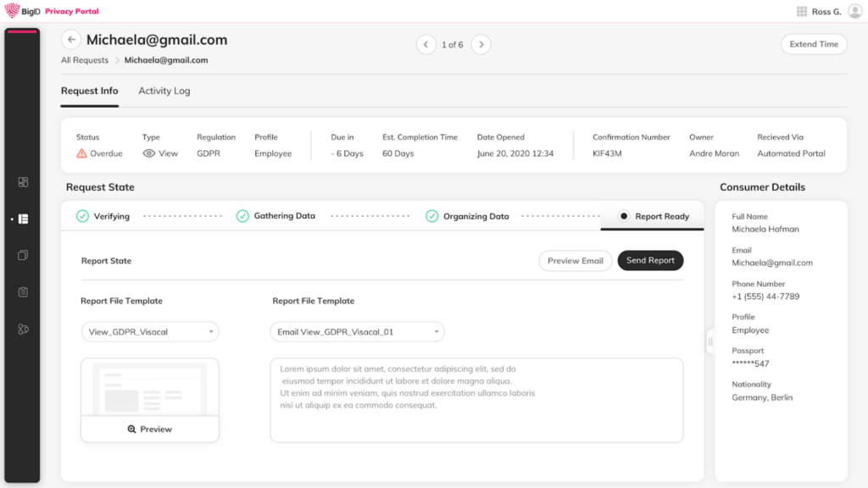Switch to the Activity Log tab
Image resolution: width=868 pixels, height=488 pixels.
[x=164, y=91]
